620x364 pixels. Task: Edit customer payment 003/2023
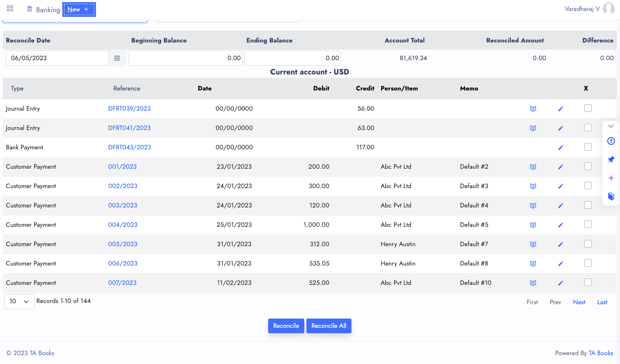(561, 206)
